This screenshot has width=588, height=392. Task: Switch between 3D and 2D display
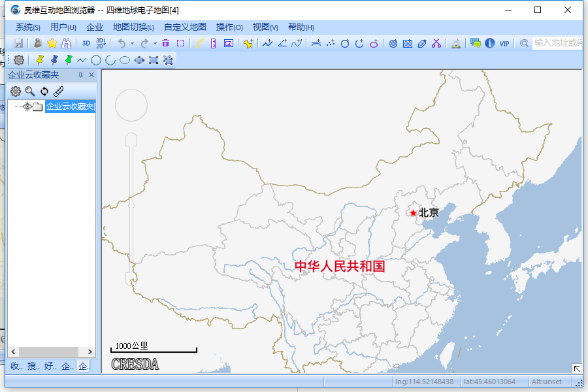pos(99,43)
